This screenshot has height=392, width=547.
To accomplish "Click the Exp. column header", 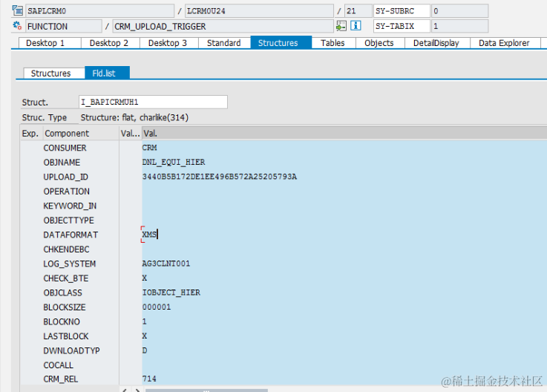I will [31, 134].
